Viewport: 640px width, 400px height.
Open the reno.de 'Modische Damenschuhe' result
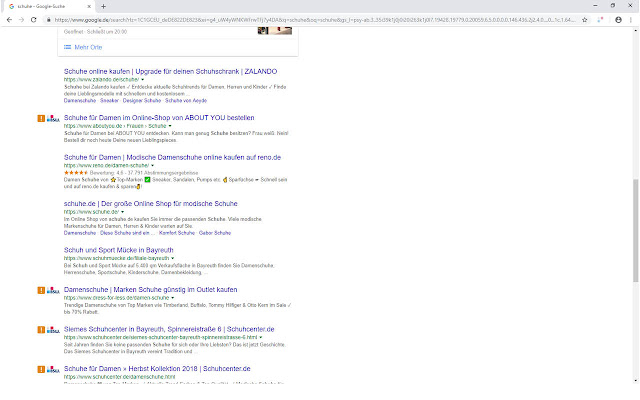[172, 157]
